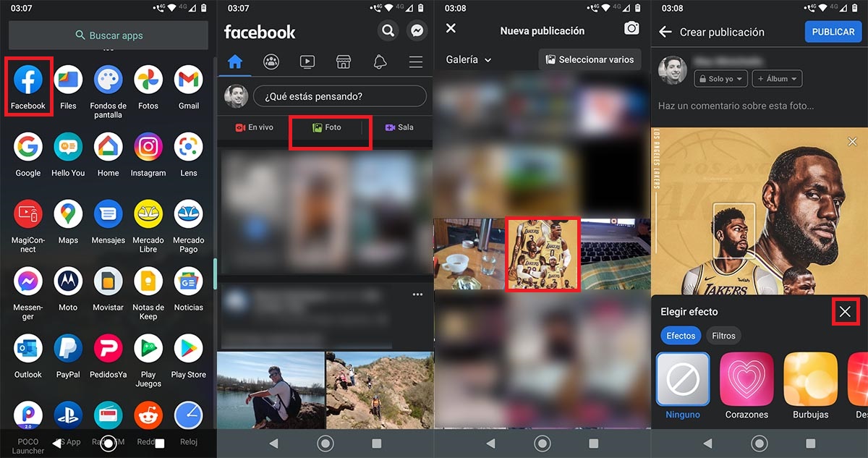The height and width of the screenshot is (458, 868).
Task: Open the Solo yo privacy dropdown
Action: tap(720, 79)
